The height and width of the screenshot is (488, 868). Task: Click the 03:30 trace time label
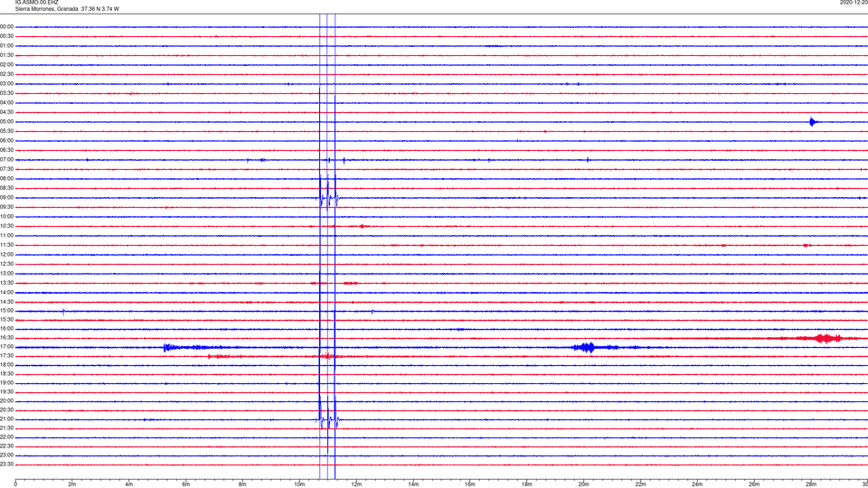pos(6,93)
